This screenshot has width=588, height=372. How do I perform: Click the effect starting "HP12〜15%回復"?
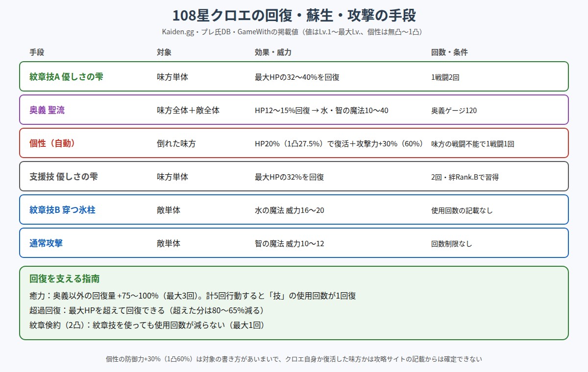(321, 110)
